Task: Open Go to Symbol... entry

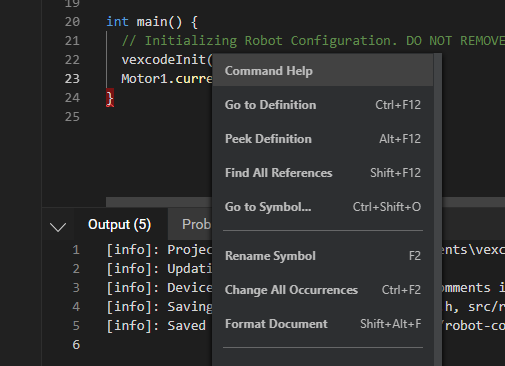Action: 323,207
